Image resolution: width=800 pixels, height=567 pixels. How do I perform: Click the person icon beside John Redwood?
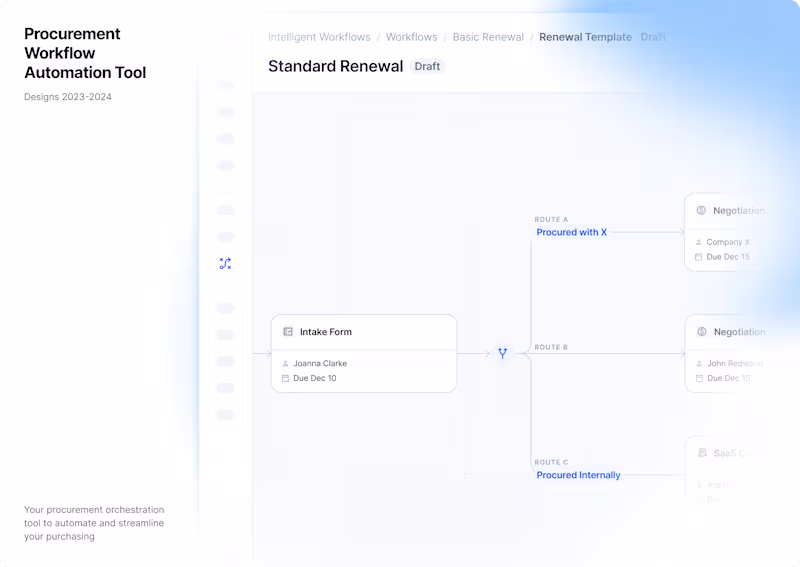point(698,364)
